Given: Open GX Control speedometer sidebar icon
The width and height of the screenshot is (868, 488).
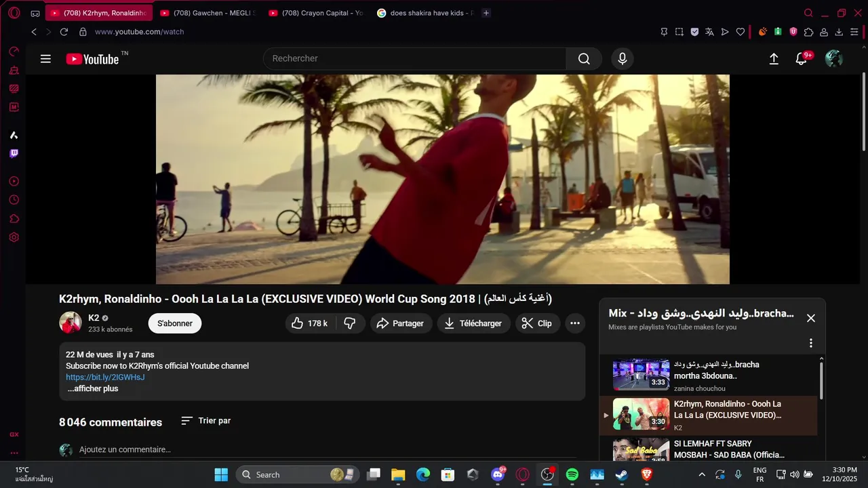Looking at the screenshot, I should (14, 52).
